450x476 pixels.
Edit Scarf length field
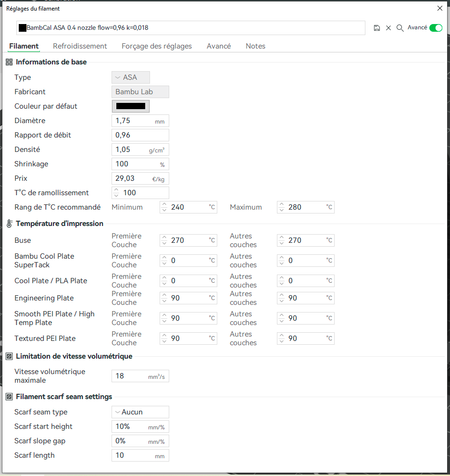(140, 455)
